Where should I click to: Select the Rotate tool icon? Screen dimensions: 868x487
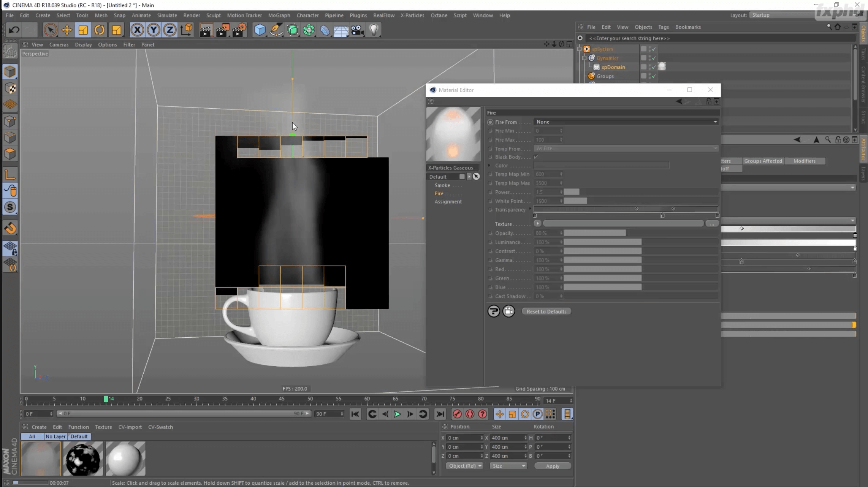pos(99,30)
